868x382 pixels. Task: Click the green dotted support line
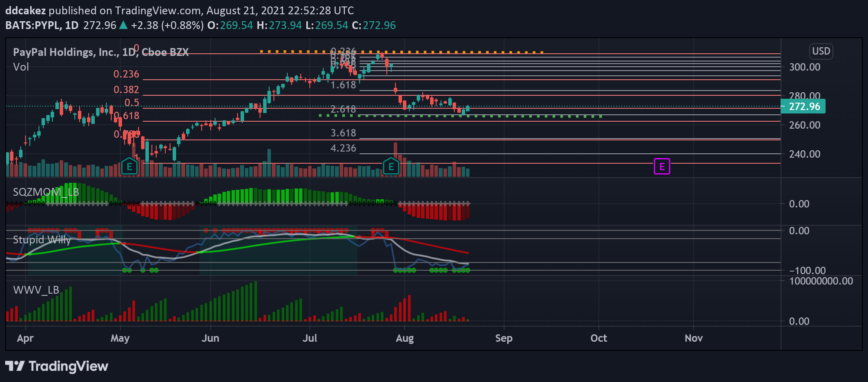point(460,116)
